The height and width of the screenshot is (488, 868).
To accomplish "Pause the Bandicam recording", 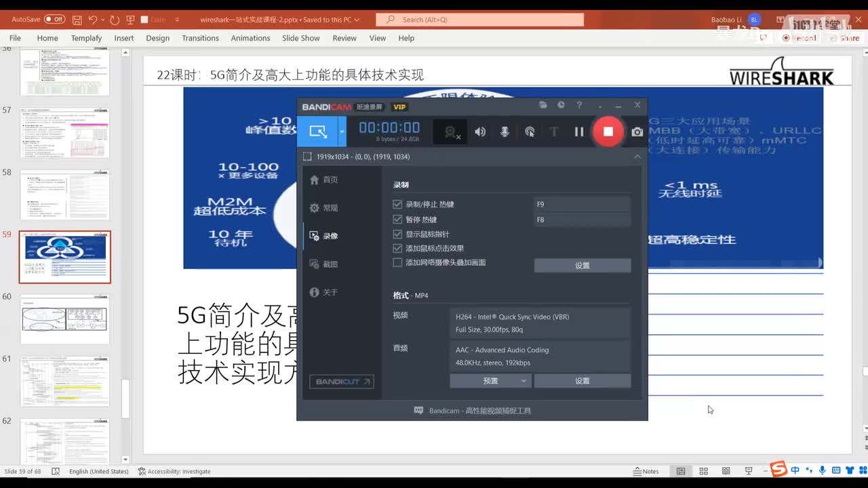I will 579,132.
